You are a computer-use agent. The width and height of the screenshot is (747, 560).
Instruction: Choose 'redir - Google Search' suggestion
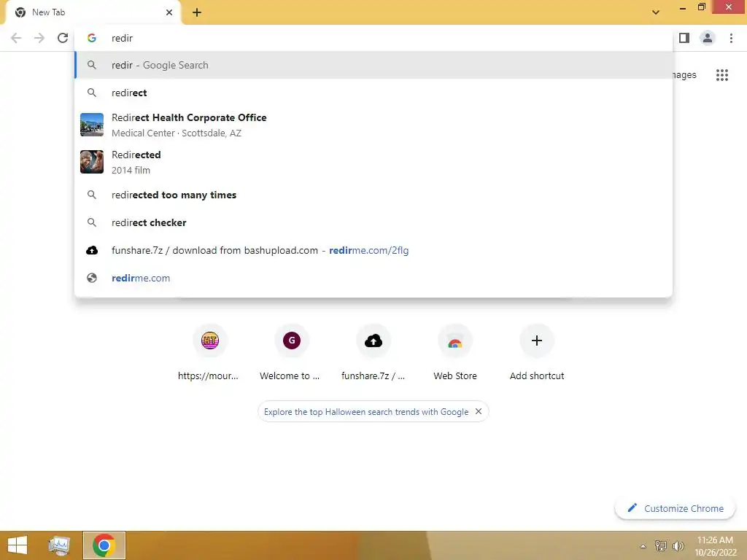[x=373, y=65]
